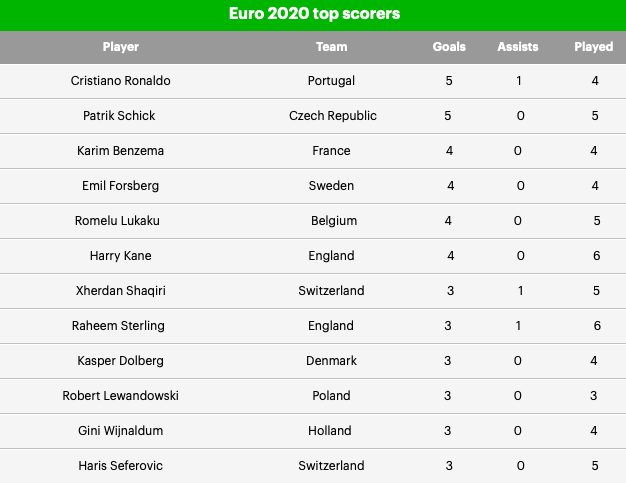Click the Player column header
Image resolution: width=626 pixels, height=483 pixels.
click(121, 46)
